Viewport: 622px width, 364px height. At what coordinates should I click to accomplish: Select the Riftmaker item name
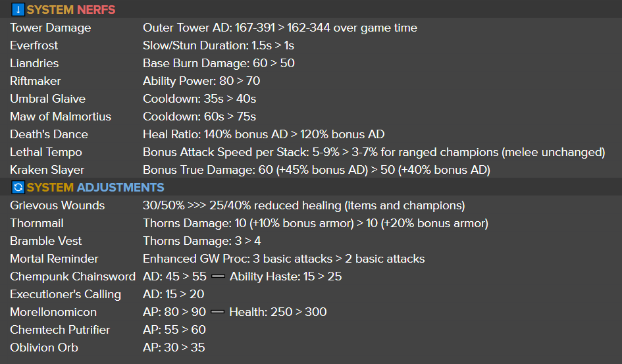[x=36, y=81]
